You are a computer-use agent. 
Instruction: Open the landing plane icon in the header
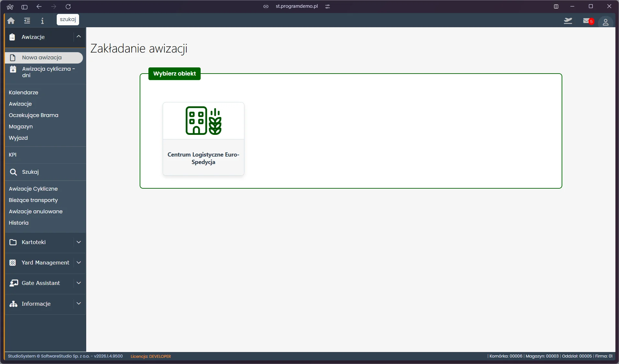(568, 21)
